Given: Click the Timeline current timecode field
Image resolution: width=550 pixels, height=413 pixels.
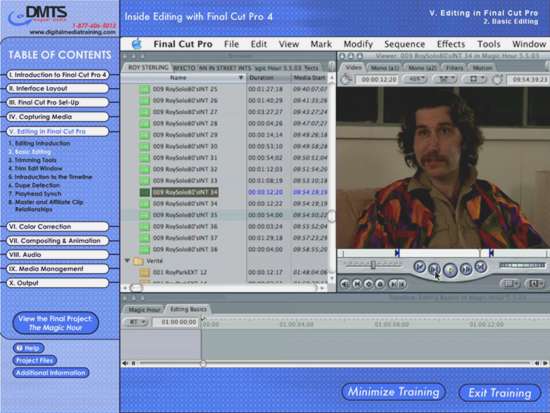Looking at the screenshot, I should coord(175,322).
